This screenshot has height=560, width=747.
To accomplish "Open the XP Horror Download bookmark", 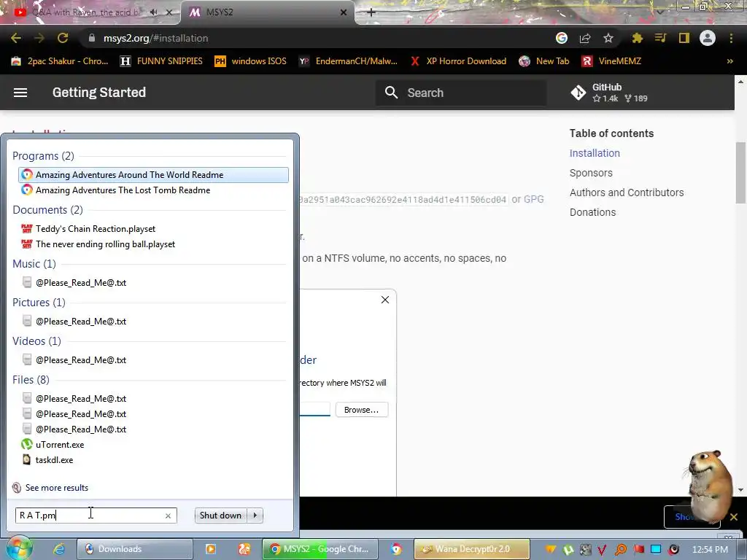I will tap(458, 61).
